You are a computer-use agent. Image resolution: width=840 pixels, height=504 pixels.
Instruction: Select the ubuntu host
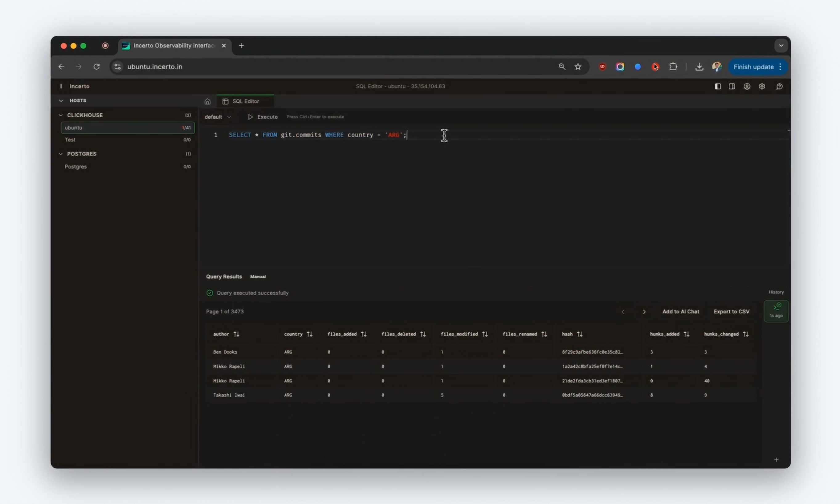tap(127, 128)
